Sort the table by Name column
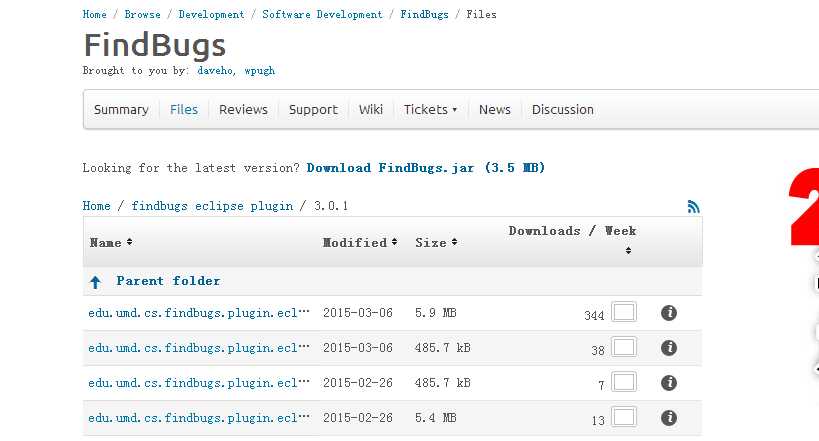The width and height of the screenshot is (819, 441). [111, 242]
